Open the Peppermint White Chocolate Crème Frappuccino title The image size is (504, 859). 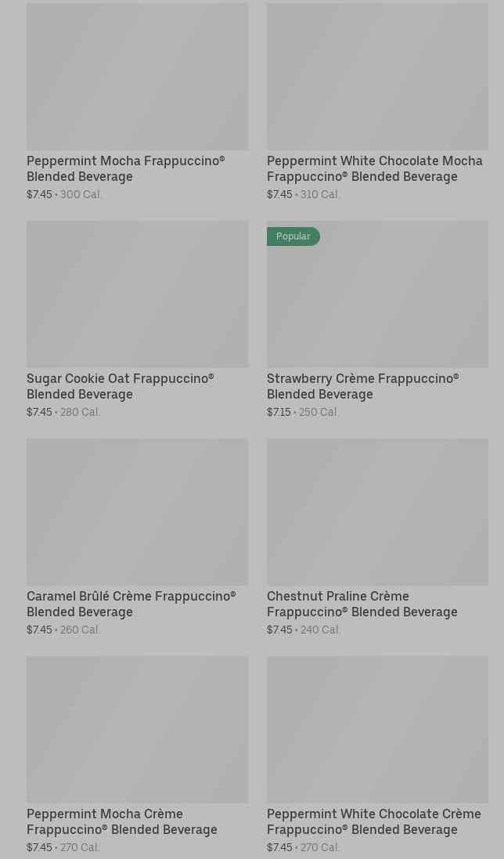point(373,821)
